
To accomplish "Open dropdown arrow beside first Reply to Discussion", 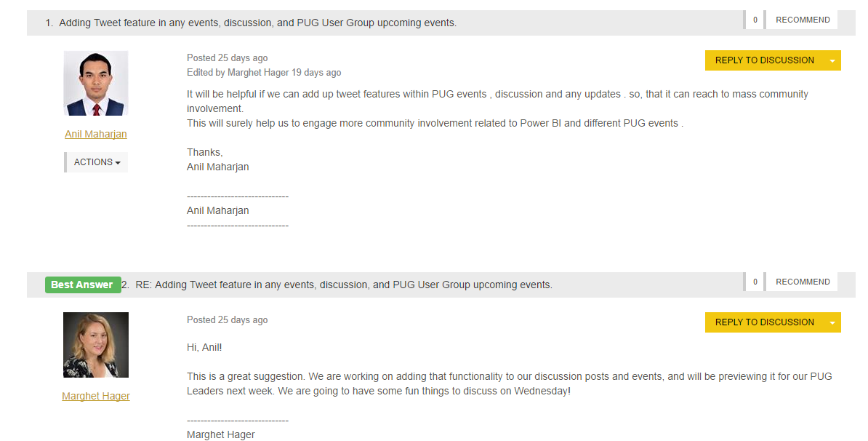I will [832, 60].
